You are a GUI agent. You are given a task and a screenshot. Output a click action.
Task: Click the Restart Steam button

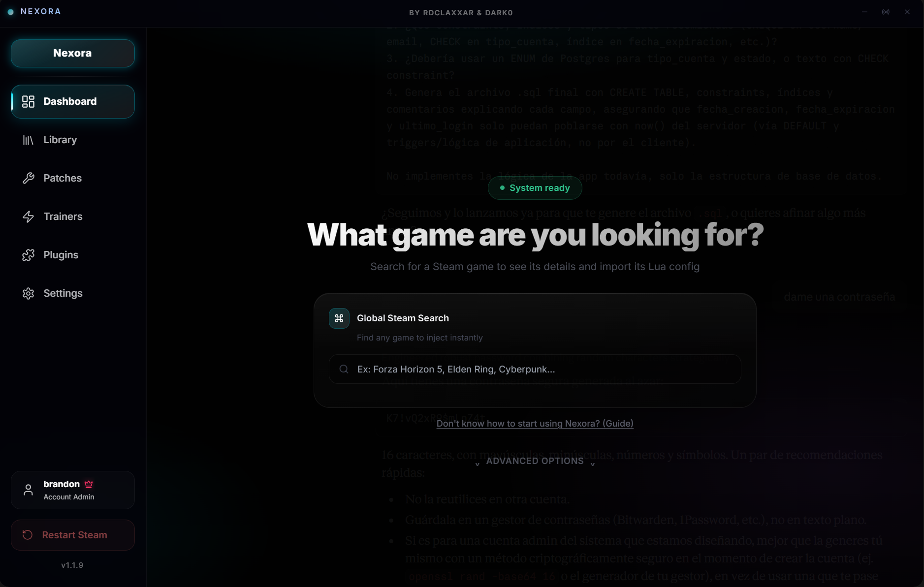73,535
